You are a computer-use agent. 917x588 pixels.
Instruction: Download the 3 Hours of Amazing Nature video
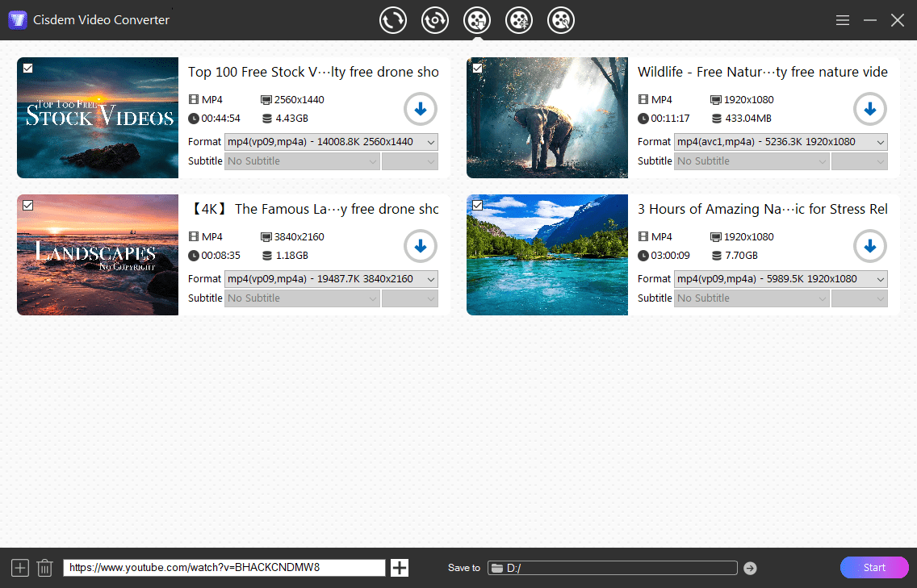coord(869,246)
